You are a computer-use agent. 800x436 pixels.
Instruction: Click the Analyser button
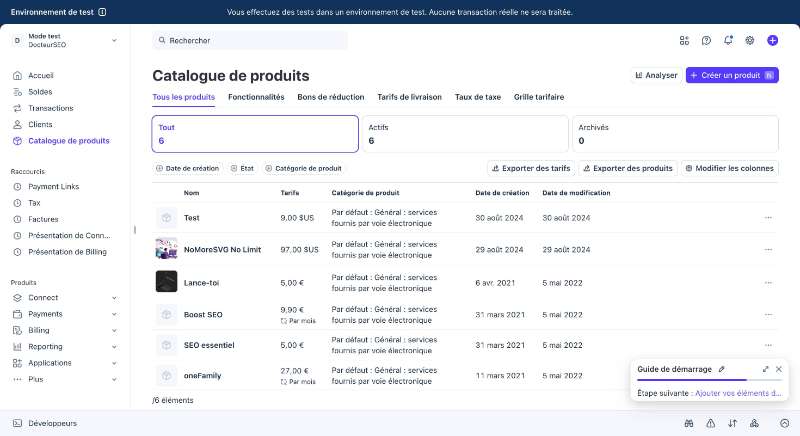point(656,75)
